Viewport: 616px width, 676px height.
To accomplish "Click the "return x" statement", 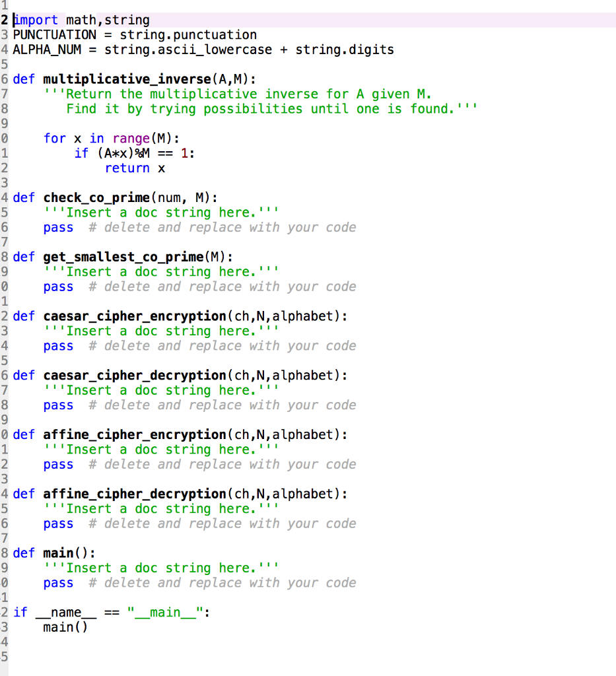I will click(135, 168).
